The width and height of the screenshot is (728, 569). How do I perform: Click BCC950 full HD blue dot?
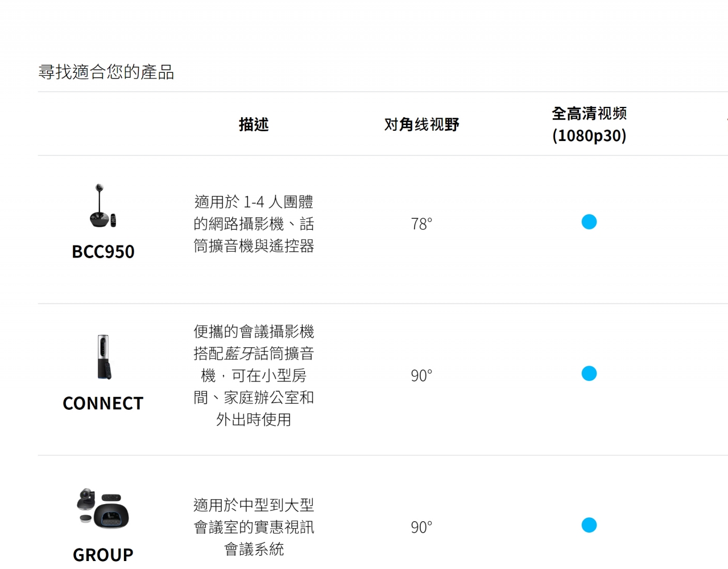[589, 222]
